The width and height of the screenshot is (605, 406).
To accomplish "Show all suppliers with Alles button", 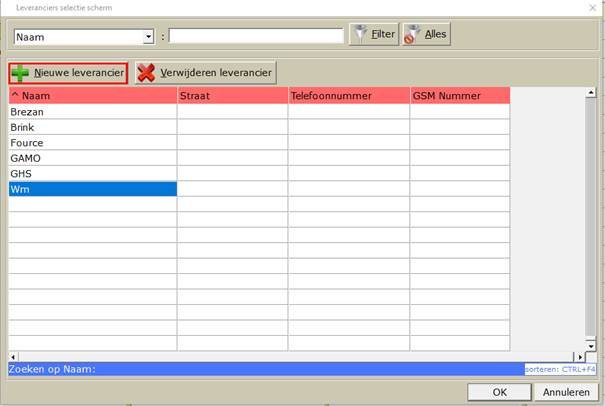I will point(426,34).
